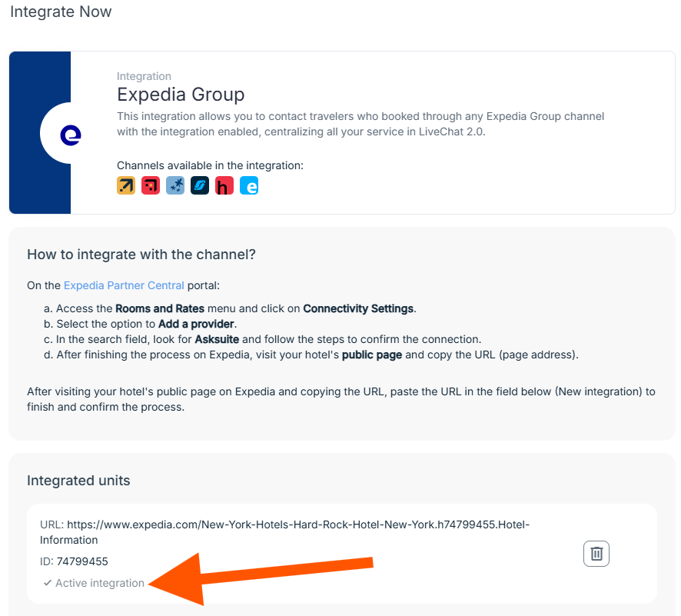Click the red Hotels.com 'h' icon

tap(224, 185)
